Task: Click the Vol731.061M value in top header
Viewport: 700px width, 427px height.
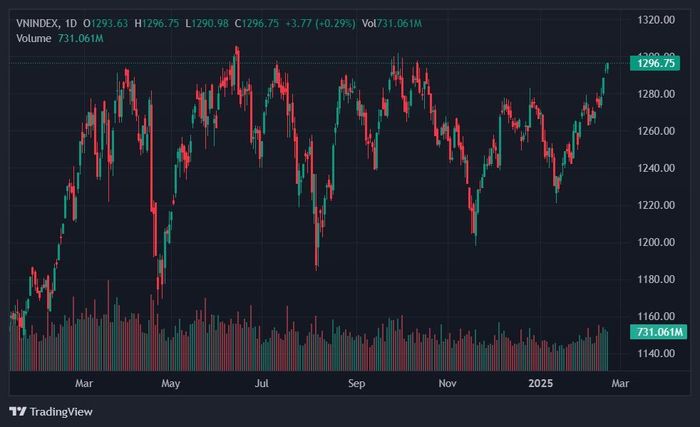Action: point(392,23)
